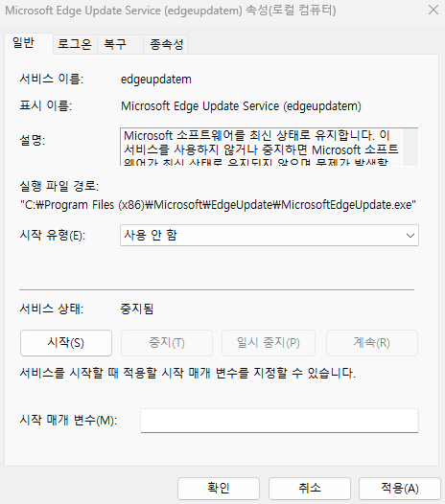Screen dimensions: 445x504
Task: Click the service name value edgeupdatem
Action: [x=156, y=80]
